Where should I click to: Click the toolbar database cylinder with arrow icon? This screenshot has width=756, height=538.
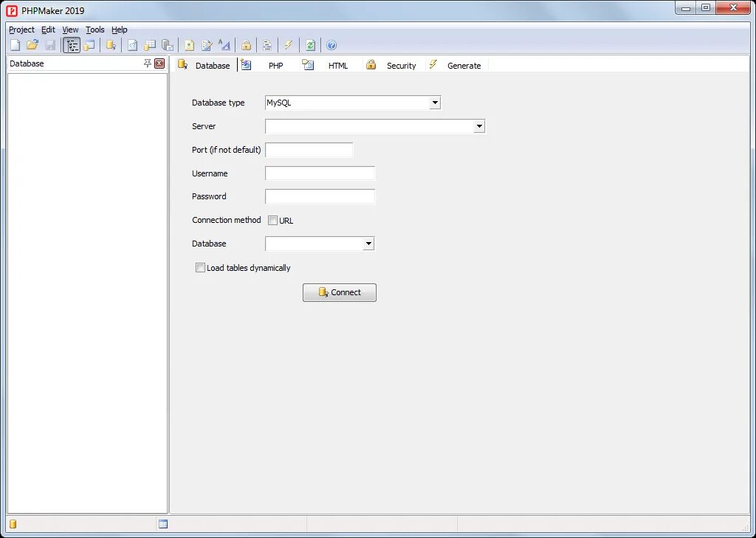[x=111, y=45]
